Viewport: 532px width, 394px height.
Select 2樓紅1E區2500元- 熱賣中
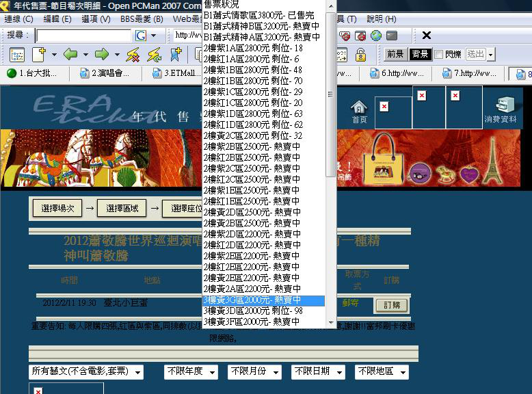tap(264, 201)
